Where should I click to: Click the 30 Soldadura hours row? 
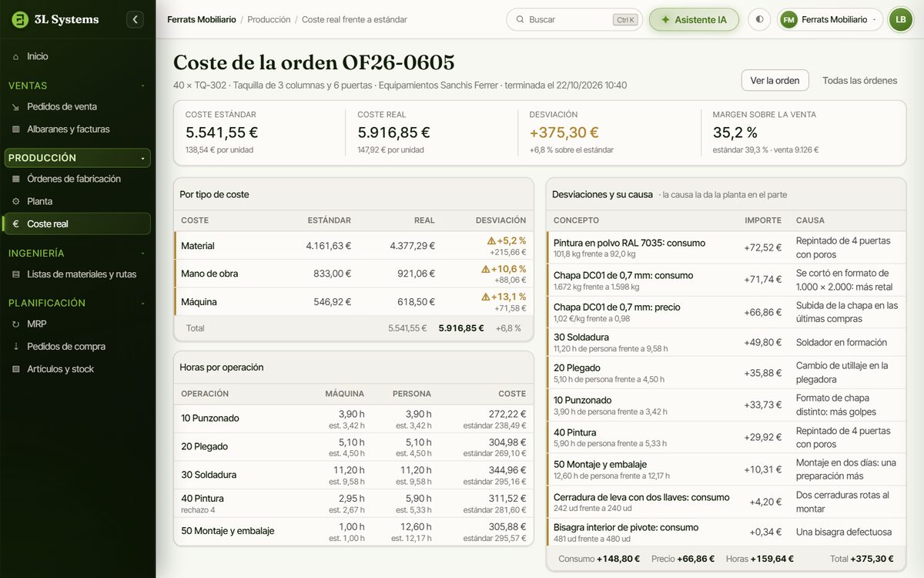pos(353,475)
